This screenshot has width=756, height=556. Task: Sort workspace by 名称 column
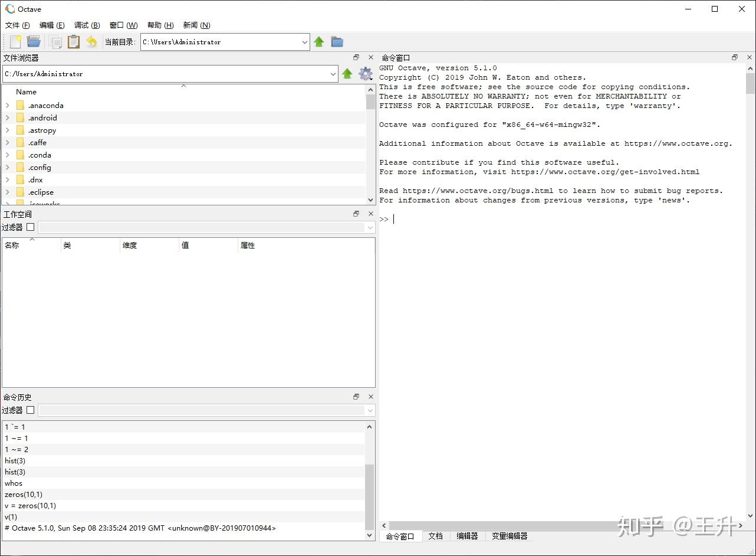(32, 245)
